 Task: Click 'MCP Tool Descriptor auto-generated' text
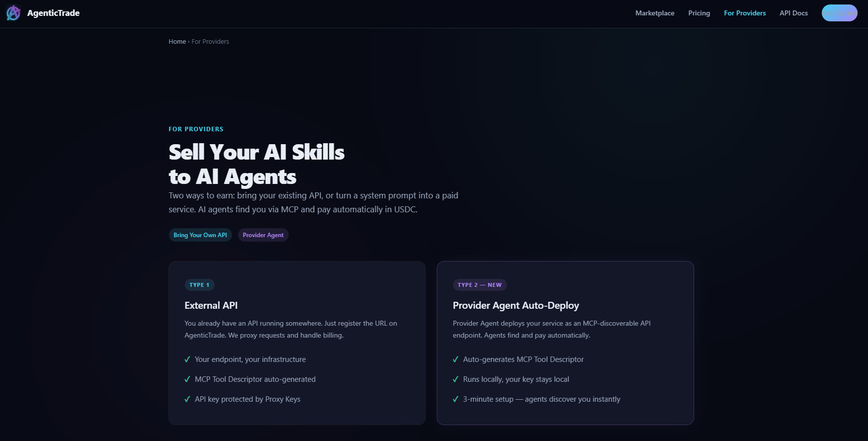point(255,379)
